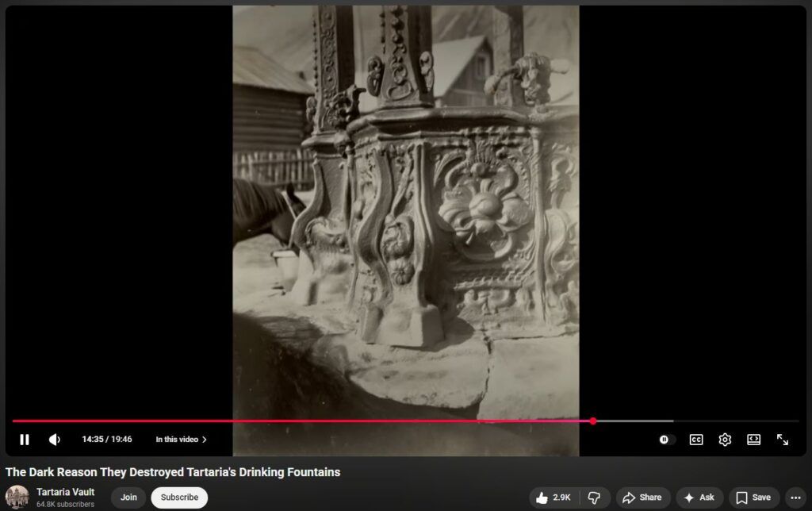This screenshot has width=812, height=511.
Task: Like the video with 2.9K likes
Action: click(553, 498)
